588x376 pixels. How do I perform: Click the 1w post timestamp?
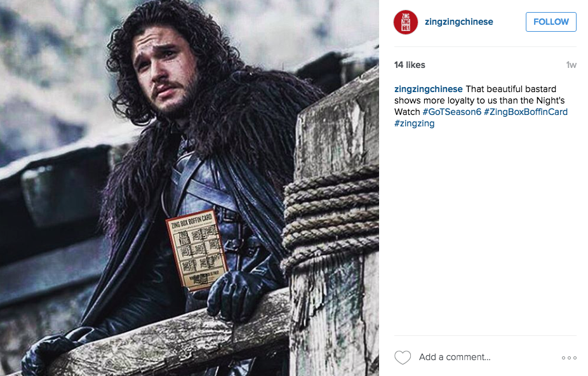tap(571, 65)
